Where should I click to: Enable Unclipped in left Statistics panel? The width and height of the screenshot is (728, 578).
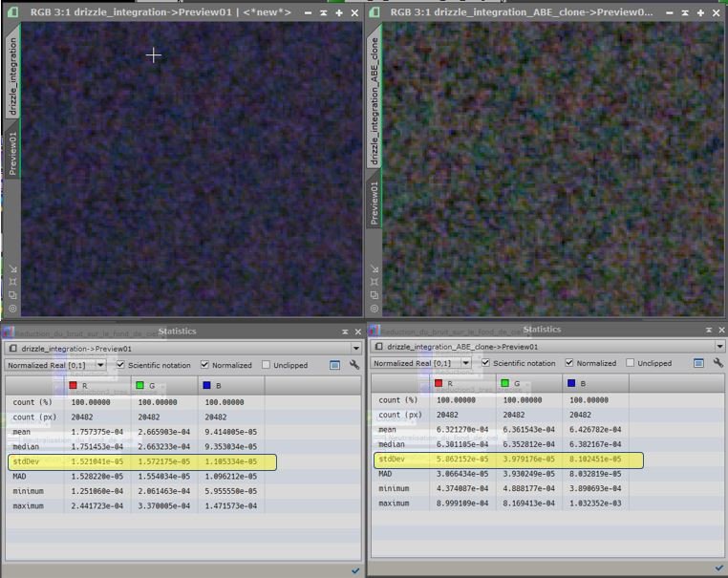[x=266, y=365]
